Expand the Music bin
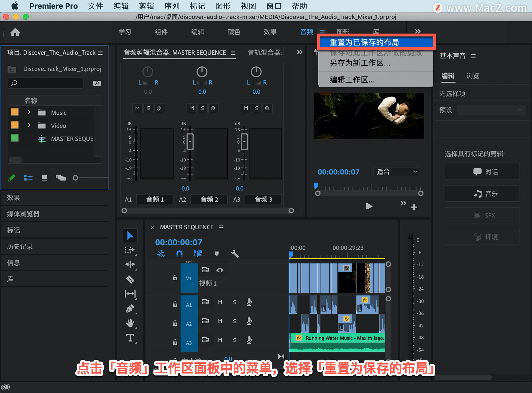 [29, 112]
